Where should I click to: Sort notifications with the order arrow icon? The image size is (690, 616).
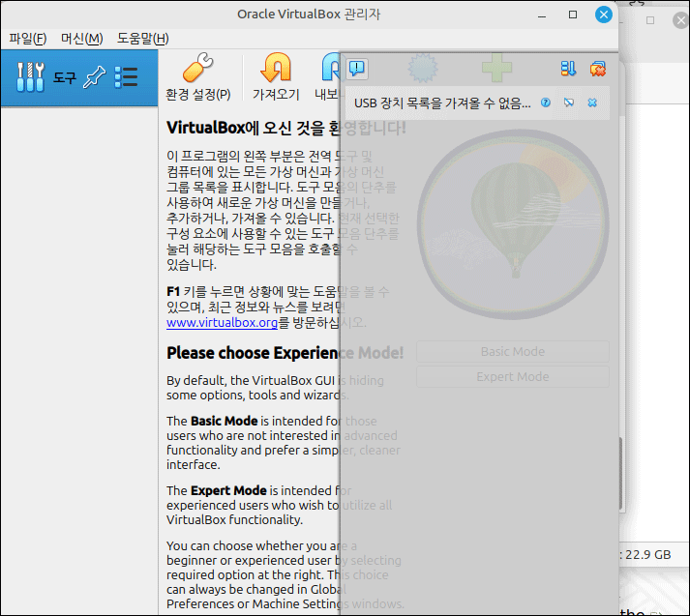coord(568,69)
